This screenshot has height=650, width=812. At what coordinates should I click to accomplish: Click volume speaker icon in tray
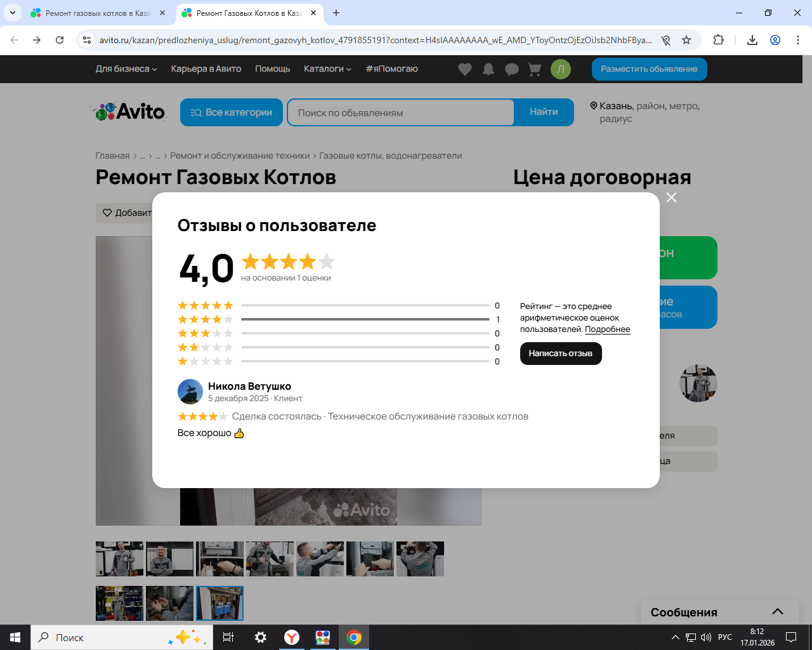tap(706, 637)
